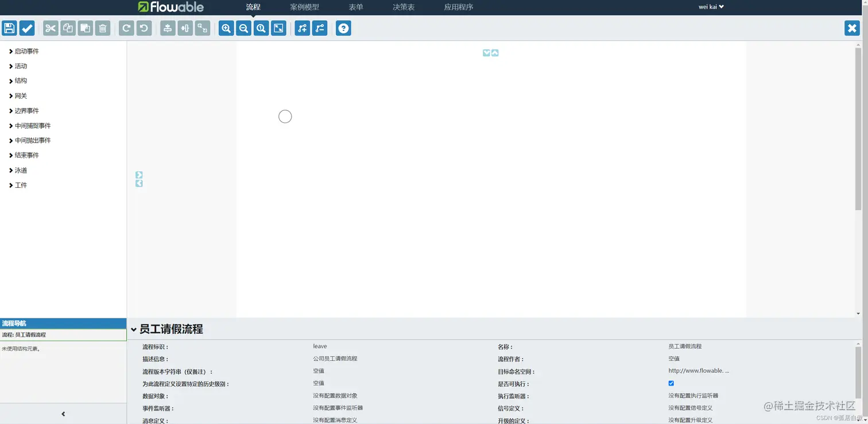Click the properties panel vertical scrollbar
The height and width of the screenshot is (424, 868).
858,373
